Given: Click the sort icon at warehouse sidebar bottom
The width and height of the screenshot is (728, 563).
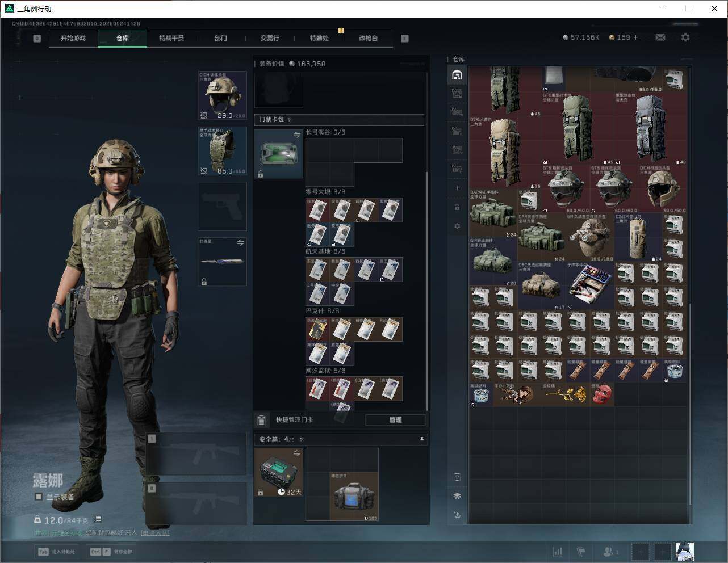Looking at the screenshot, I should click(457, 515).
